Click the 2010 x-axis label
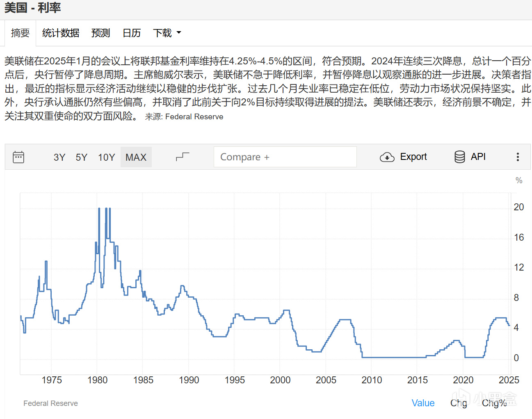This screenshot has width=532, height=419. (372, 380)
